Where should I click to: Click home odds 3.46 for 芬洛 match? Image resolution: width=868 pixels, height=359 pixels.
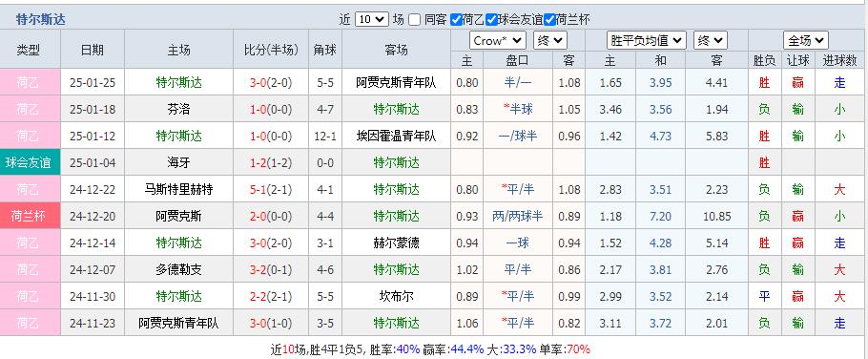[610, 109]
